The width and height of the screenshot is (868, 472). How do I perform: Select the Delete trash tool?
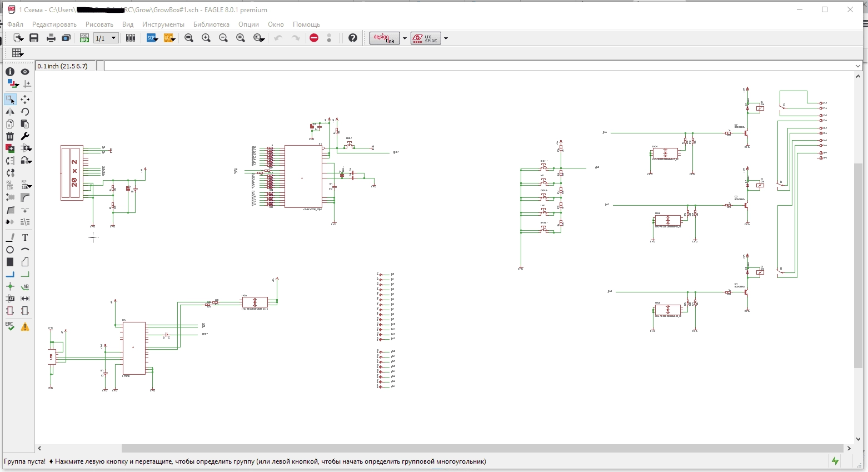(x=10, y=136)
